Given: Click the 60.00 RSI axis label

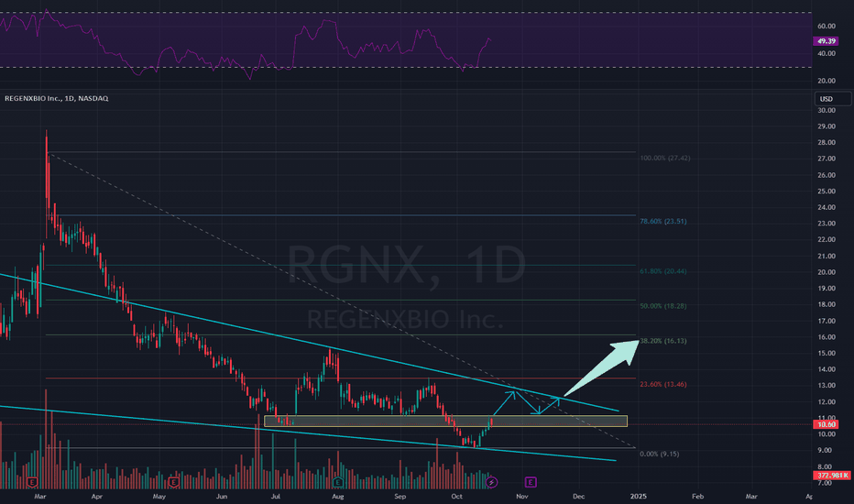Looking at the screenshot, I should [827, 27].
